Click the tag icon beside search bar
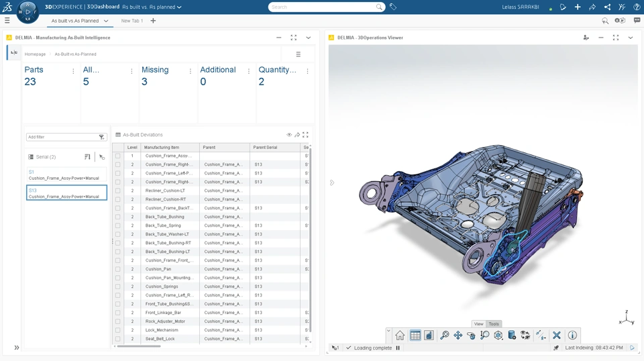Image resolution: width=644 pixels, height=361 pixels. pyautogui.click(x=393, y=7)
